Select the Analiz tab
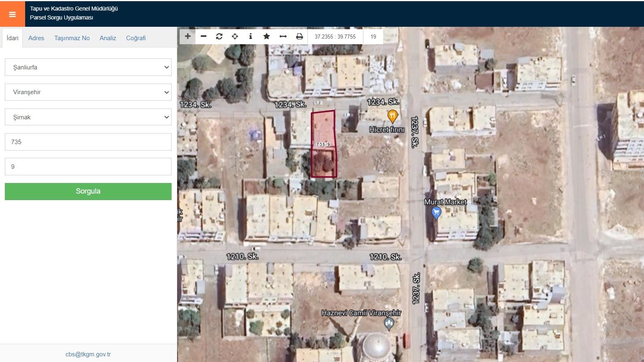644x362 pixels. (108, 38)
